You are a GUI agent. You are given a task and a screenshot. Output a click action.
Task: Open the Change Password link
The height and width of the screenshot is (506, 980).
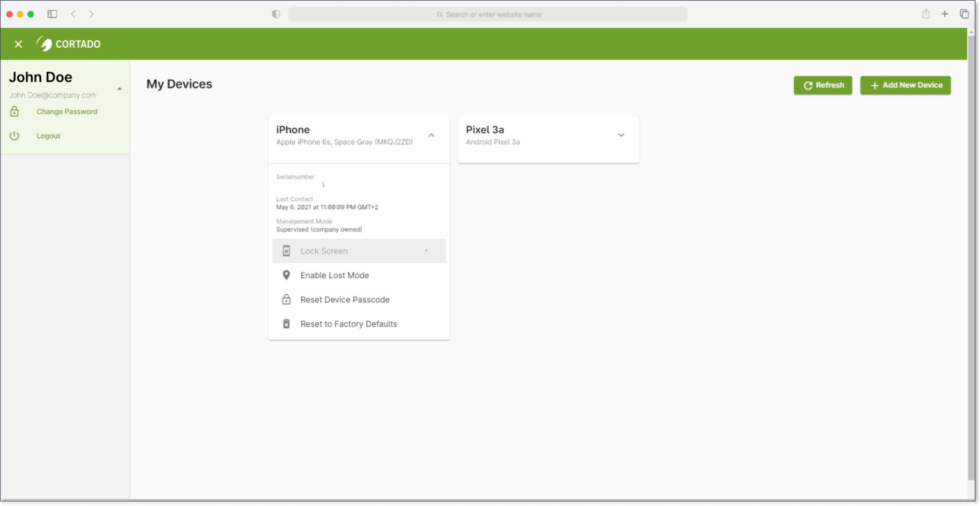(67, 112)
